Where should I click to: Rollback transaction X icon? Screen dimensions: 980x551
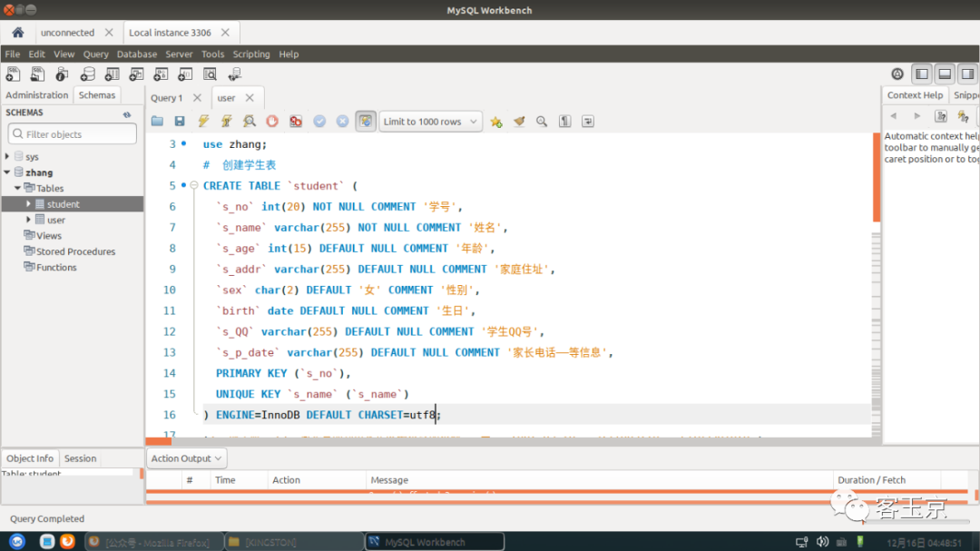342,122
